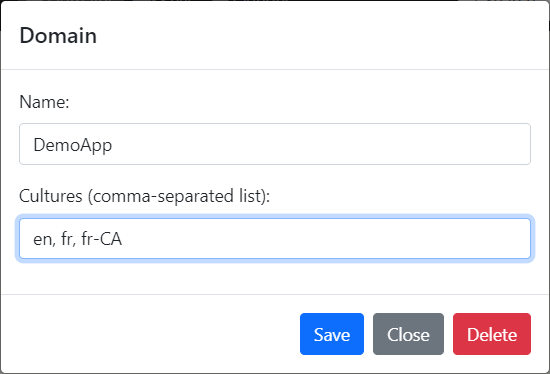The width and height of the screenshot is (550, 374).
Task: Click the Cultures comma-separated list label
Action: (x=145, y=196)
